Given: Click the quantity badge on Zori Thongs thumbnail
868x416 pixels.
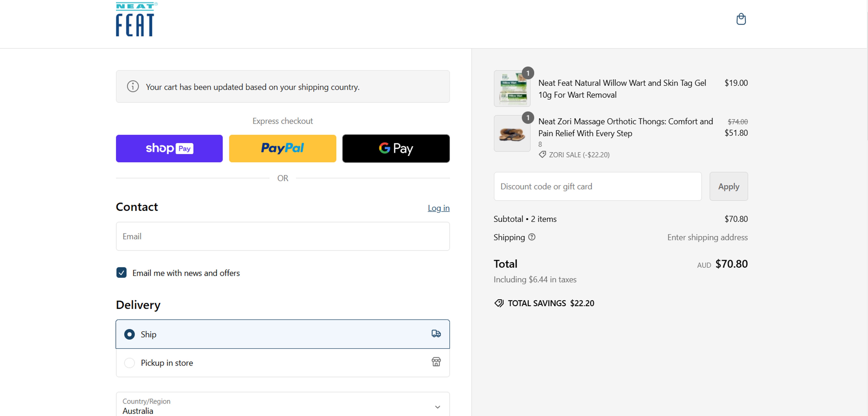Looking at the screenshot, I should pyautogui.click(x=528, y=118).
